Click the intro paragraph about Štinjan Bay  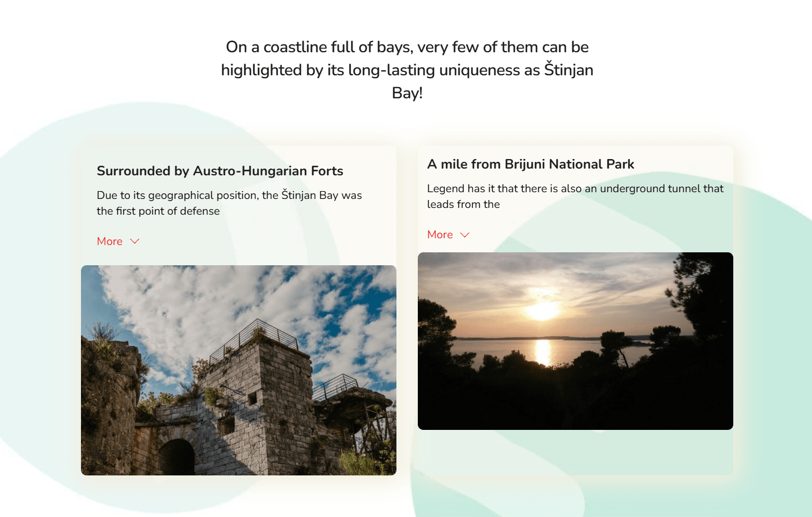(407, 70)
